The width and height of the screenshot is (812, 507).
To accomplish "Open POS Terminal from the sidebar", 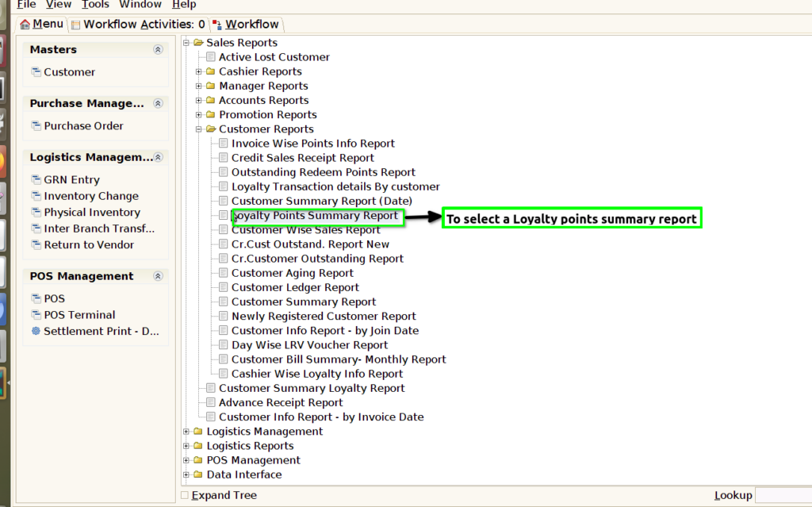I will tap(80, 315).
